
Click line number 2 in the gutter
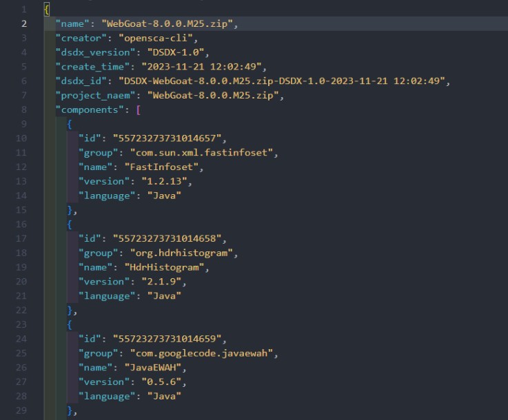24,23
